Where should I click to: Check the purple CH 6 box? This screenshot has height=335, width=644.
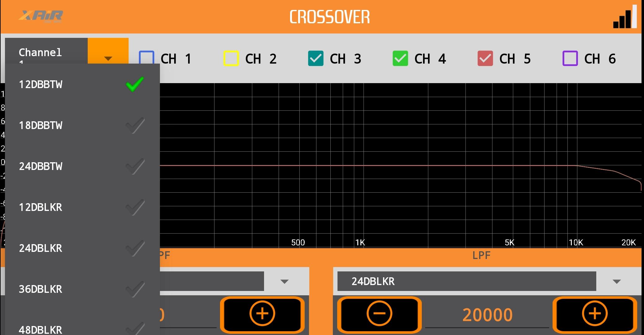point(570,58)
